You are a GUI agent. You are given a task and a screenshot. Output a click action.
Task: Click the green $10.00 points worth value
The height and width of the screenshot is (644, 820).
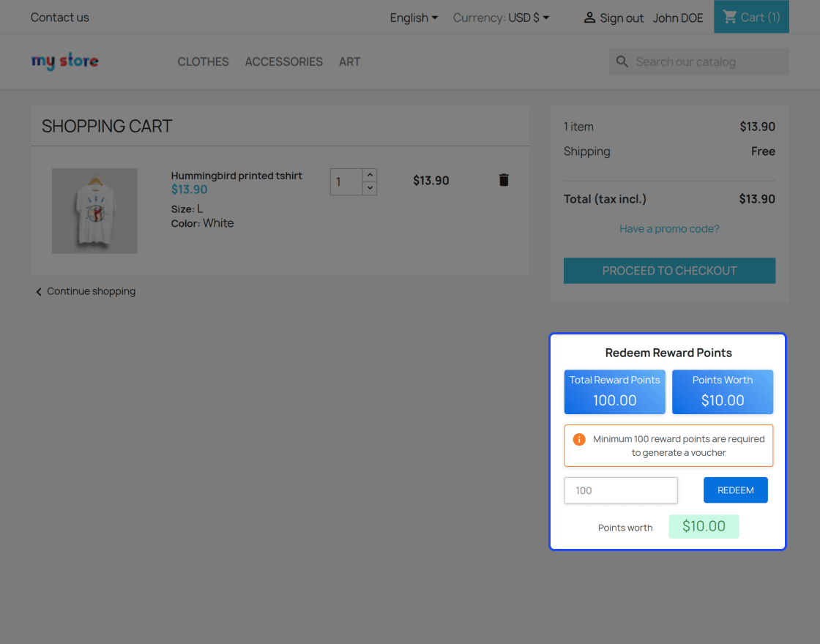(704, 526)
